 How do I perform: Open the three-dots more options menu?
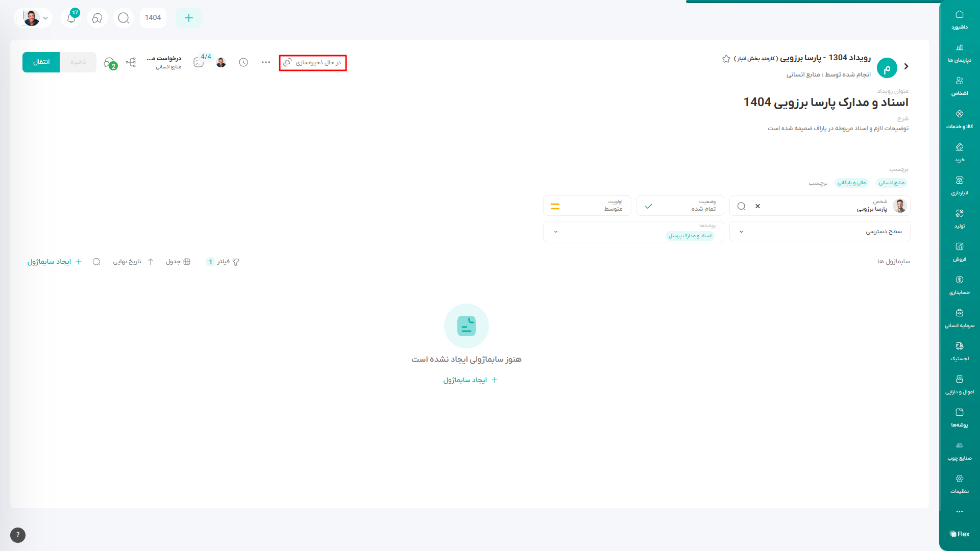[x=266, y=62]
